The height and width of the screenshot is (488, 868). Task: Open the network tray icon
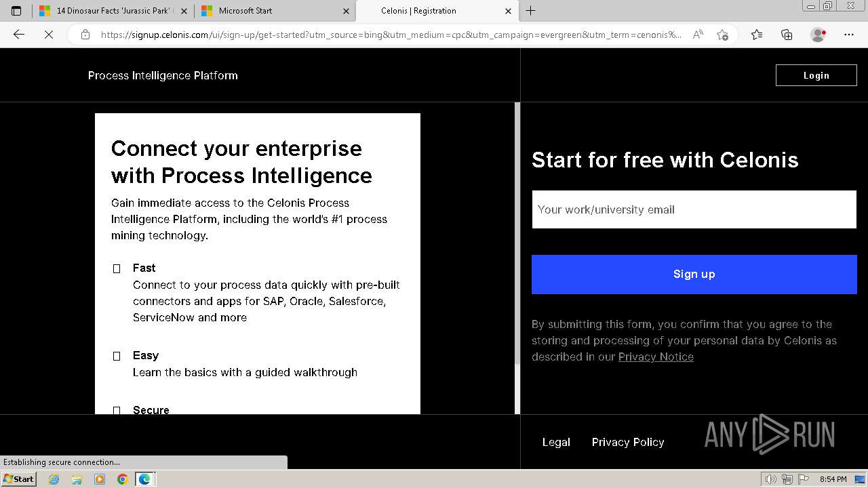tap(787, 479)
